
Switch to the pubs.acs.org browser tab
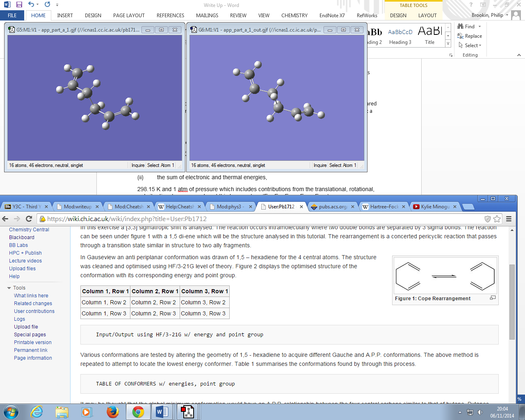[x=332, y=207]
